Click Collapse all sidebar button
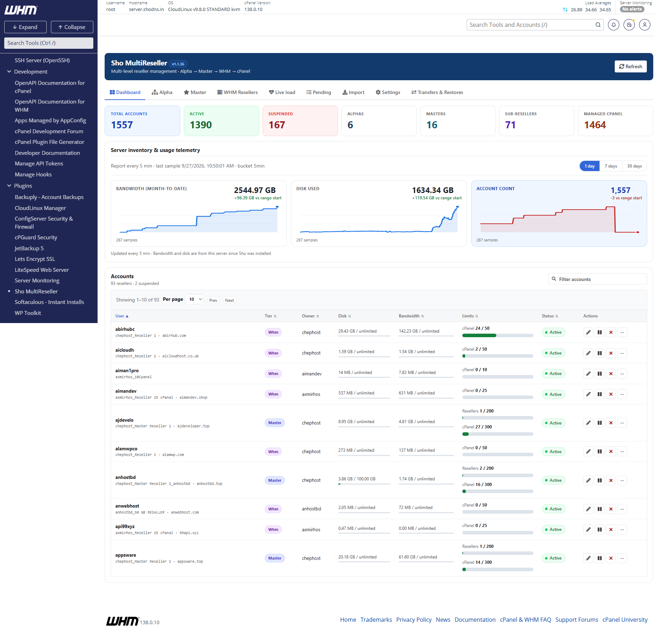655x644 pixels. click(x=72, y=27)
